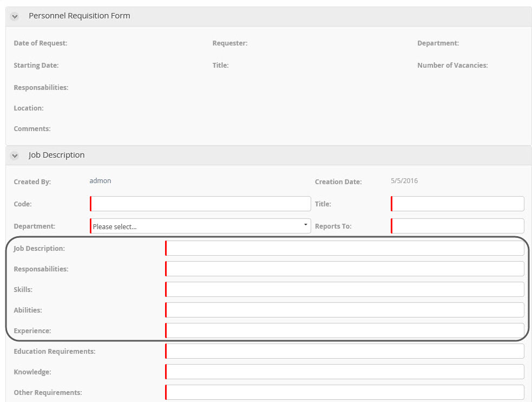Click the Personnel Requisition Form header title
Viewport: 532px width, 402px height.
[80, 16]
